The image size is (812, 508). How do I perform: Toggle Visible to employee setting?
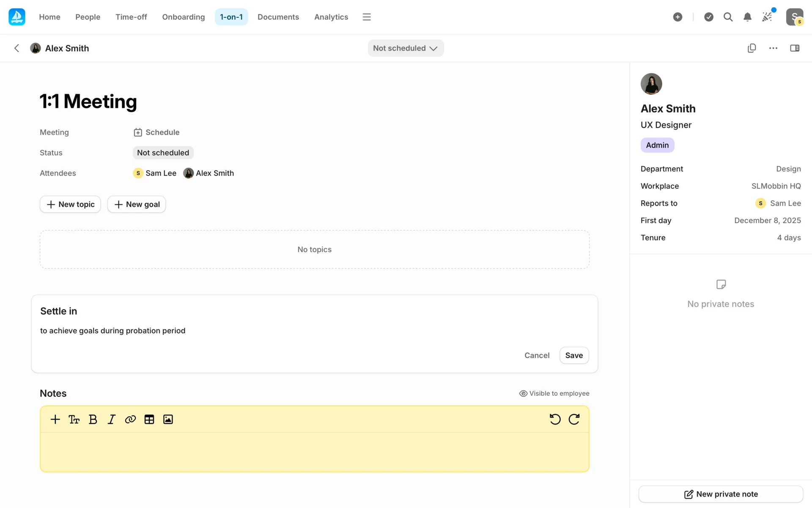pos(554,393)
